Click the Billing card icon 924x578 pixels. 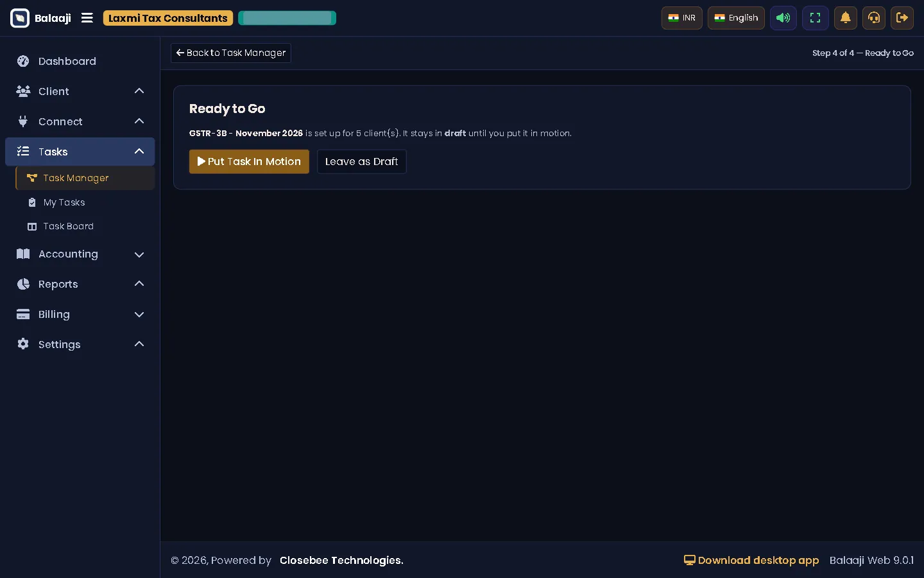23,314
